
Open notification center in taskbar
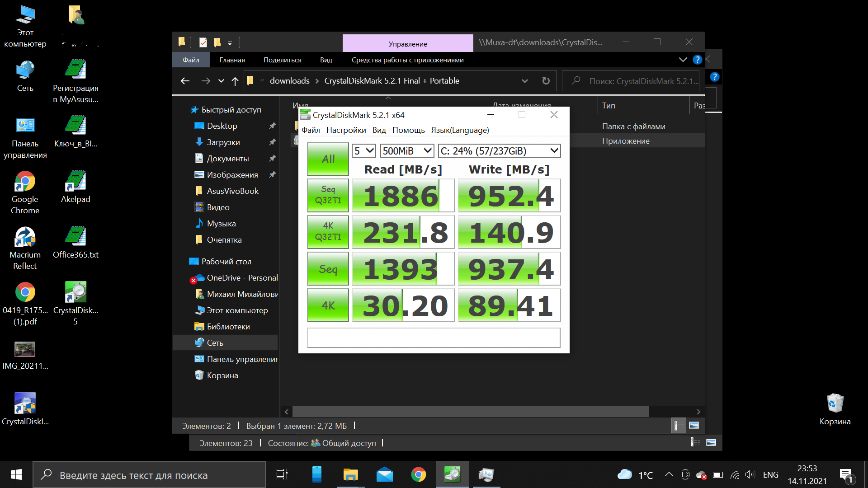tap(846, 475)
